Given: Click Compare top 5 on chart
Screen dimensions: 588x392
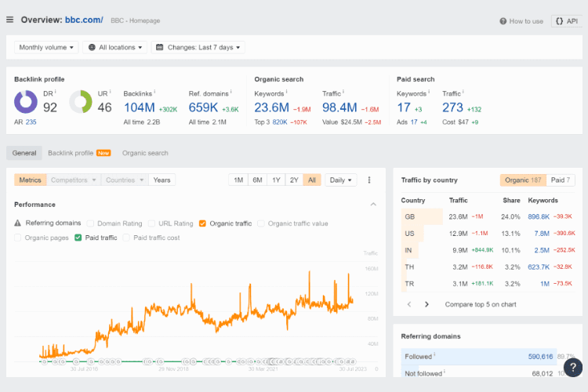Looking at the screenshot, I should 481,304.
